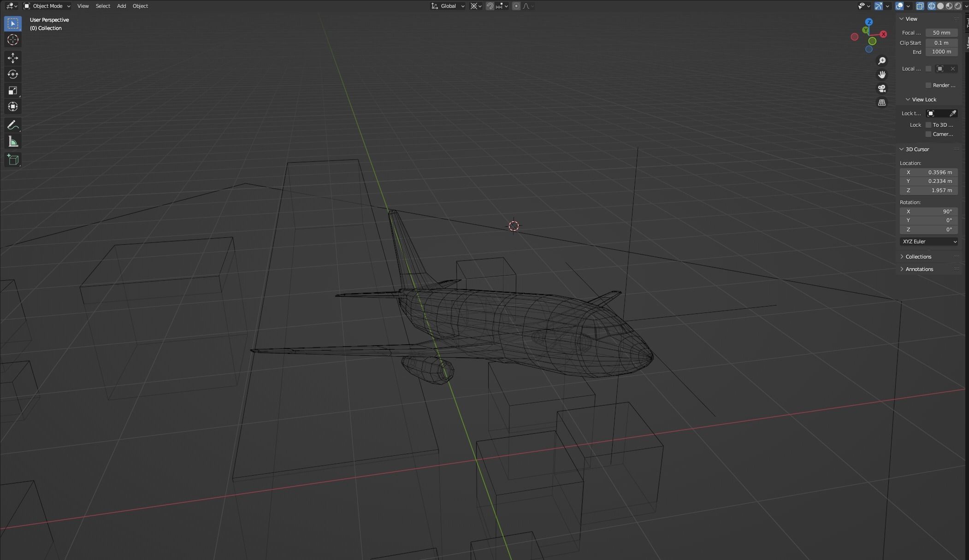Screen dimensions: 969x560
Task: Choose the Move tool
Action: click(13, 58)
